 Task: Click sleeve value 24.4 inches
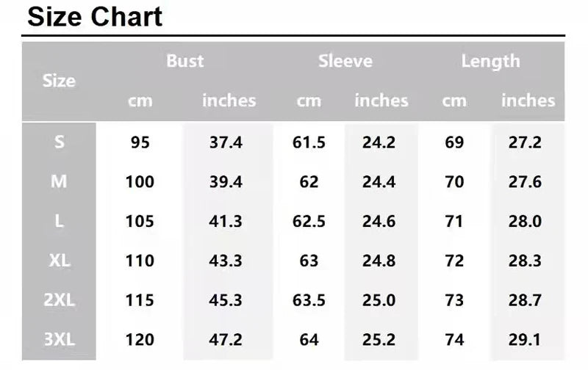[x=379, y=182]
